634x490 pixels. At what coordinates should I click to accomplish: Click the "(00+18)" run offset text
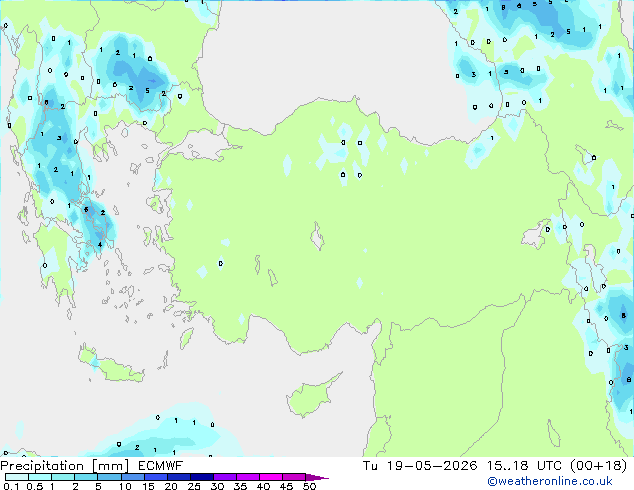pyautogui.click(x=598, y=466)
